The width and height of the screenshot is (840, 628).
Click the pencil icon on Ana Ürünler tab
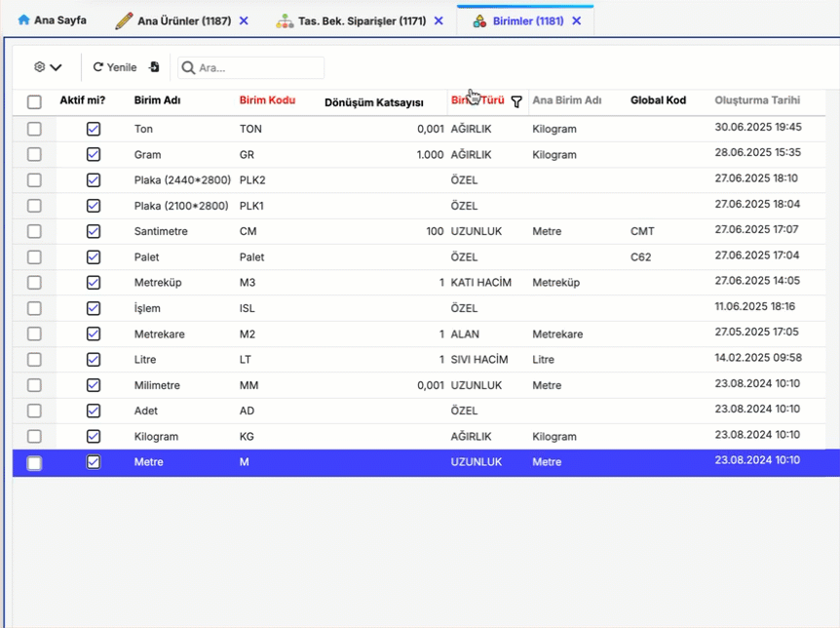point(124,20)
